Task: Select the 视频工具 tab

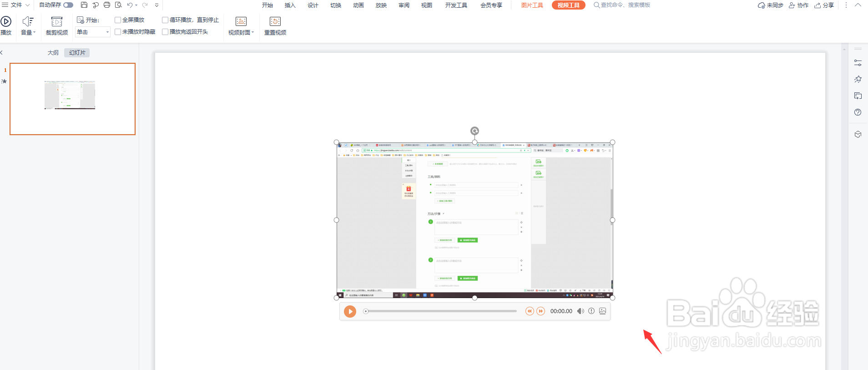Action: pos(569,5)
